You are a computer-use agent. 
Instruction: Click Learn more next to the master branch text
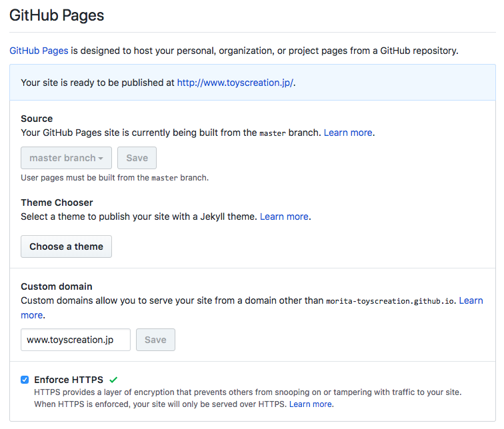(x=348, y=133)
